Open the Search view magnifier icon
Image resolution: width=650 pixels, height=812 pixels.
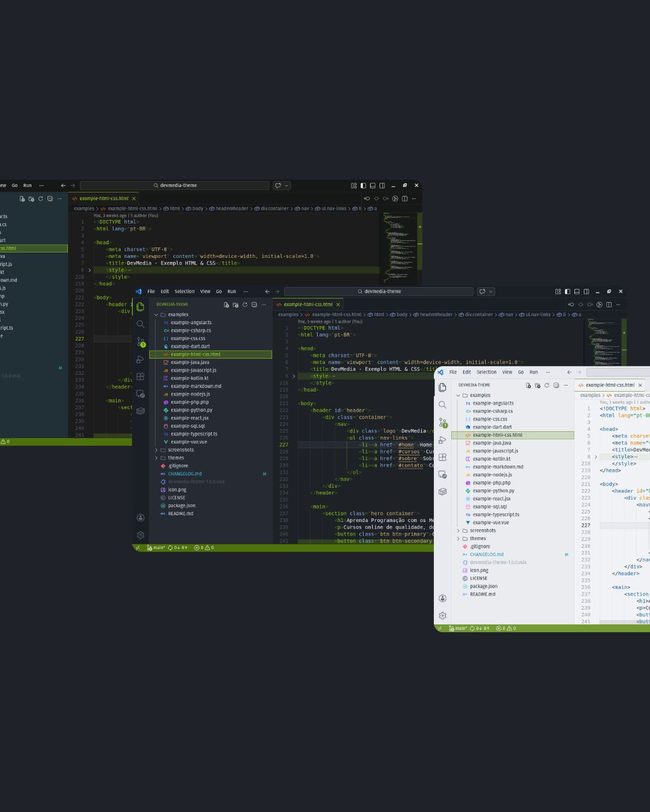coord(140,324)
